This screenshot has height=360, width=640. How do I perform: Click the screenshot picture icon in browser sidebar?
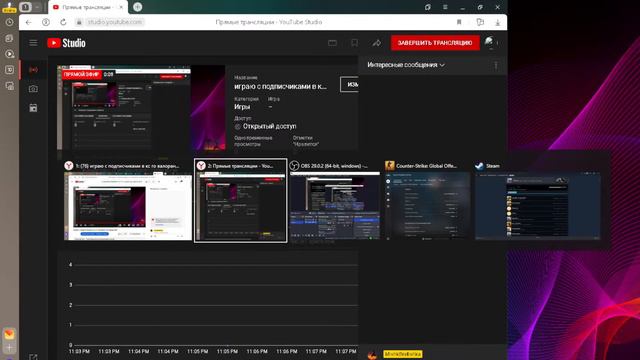point(9,86)
